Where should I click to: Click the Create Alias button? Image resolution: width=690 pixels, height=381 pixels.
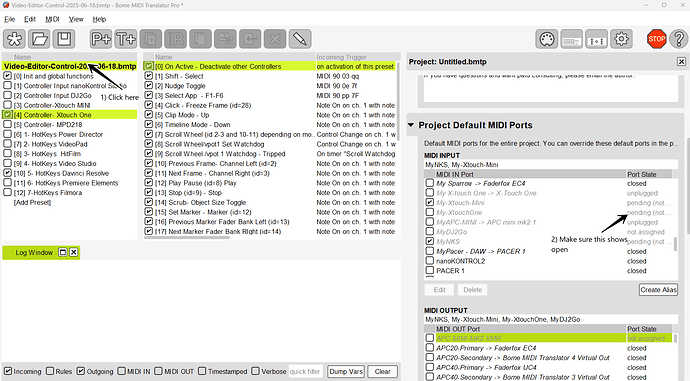tap(658, 289)
